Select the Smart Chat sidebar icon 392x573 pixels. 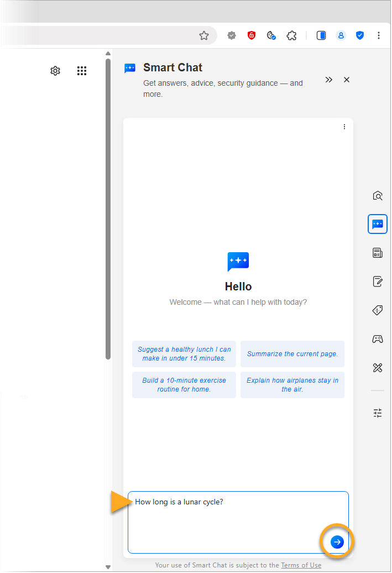pyautogui.click(x=378, y=224)
